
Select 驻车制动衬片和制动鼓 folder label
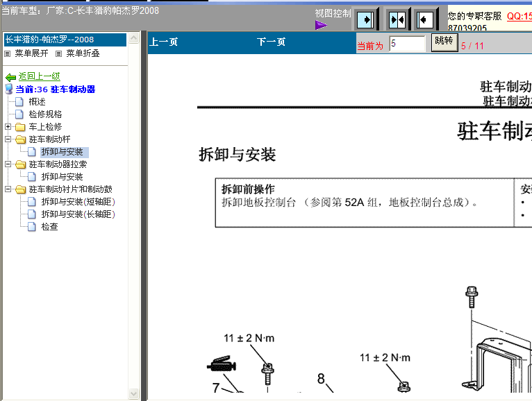[x=71, y=189]
